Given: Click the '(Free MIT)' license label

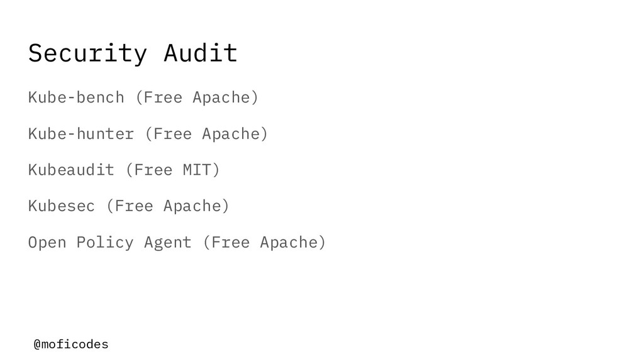Looking at the screenshot, I should (x=172, y=170).
